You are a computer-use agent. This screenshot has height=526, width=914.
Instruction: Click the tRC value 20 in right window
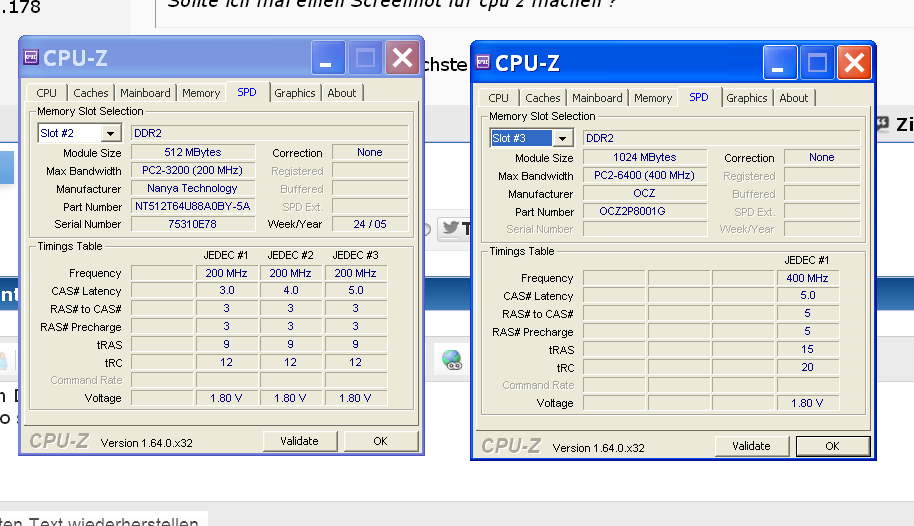point(807,367)
